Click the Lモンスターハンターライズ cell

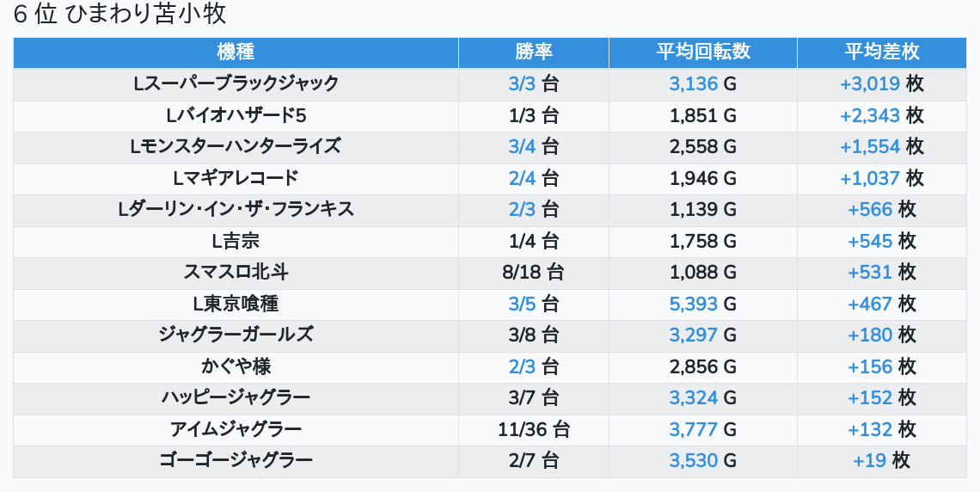point(236,146)
